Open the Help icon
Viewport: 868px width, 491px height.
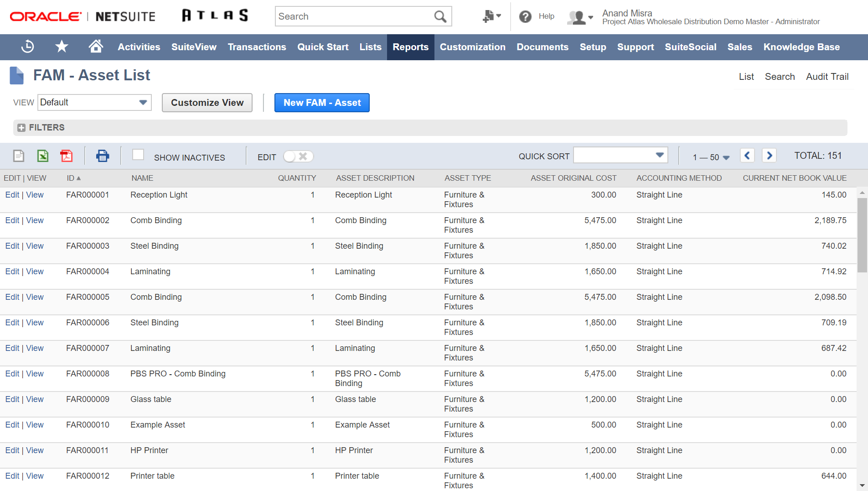pyautogui.click(x=525, y=17)
